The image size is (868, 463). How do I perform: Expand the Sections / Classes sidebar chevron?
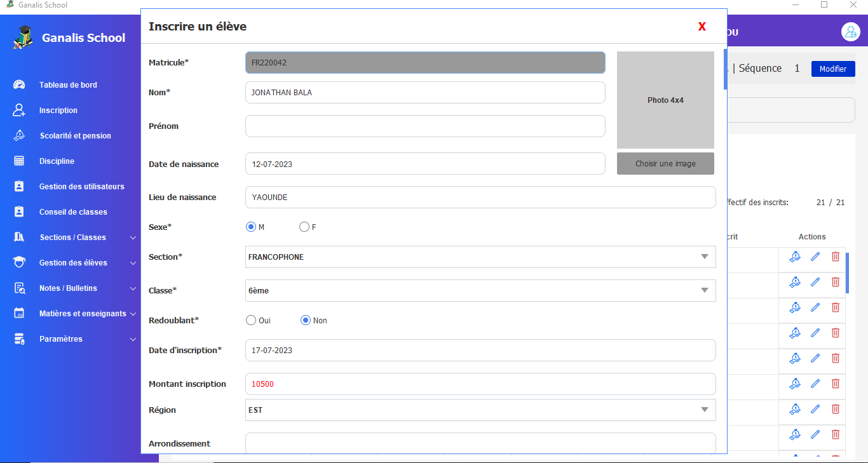[133, 238]
